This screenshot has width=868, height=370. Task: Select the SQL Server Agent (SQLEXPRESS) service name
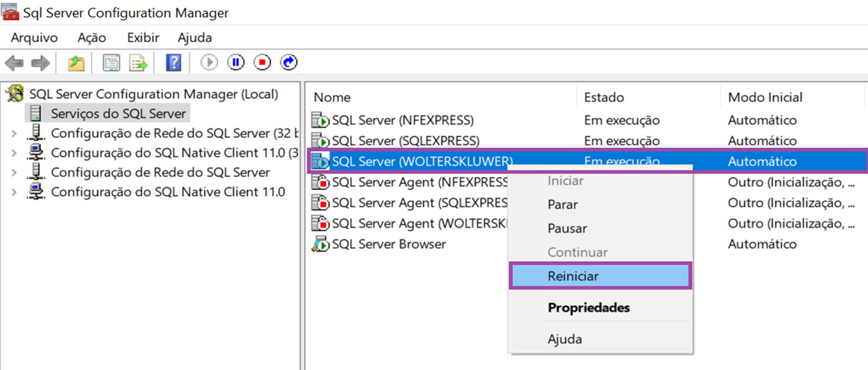click(420, 203)
